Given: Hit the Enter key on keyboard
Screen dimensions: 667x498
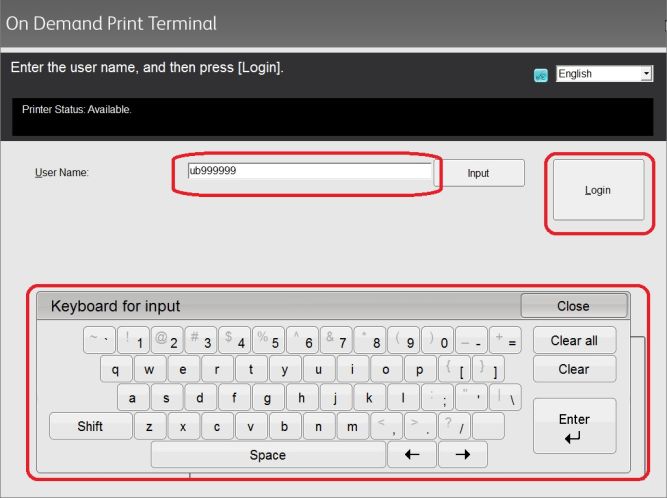Looking at the screenshot, I should [574, 426].
